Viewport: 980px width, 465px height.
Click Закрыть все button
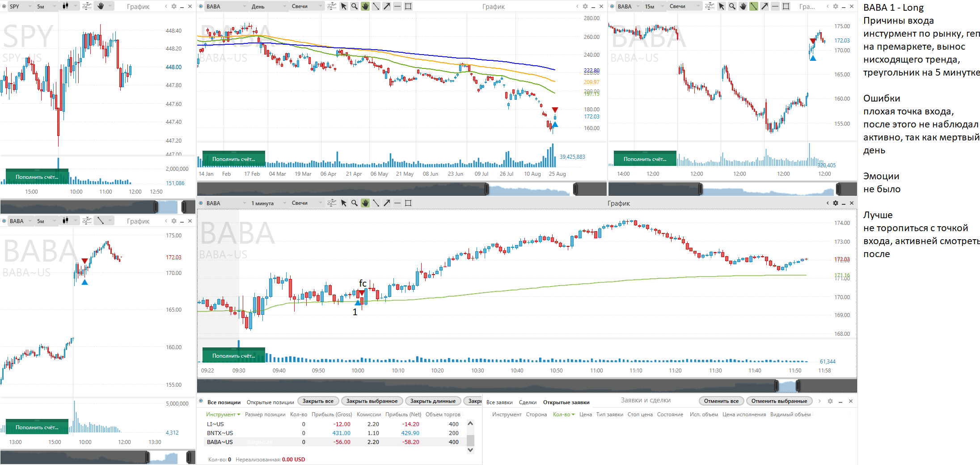pyautogui.click(x=318, y=401)
